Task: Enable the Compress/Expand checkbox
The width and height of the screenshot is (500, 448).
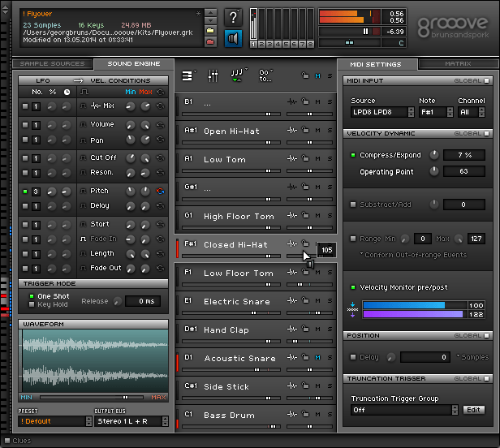Action: coord(353,154)
